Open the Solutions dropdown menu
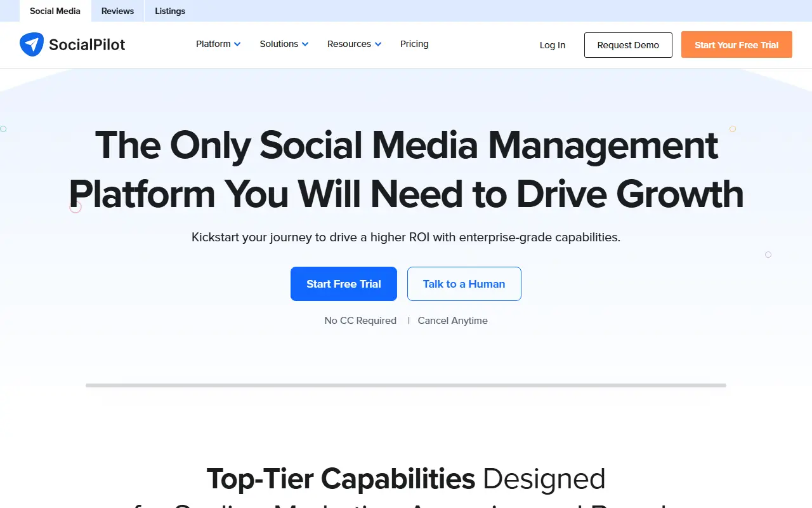 coord(284,44)
